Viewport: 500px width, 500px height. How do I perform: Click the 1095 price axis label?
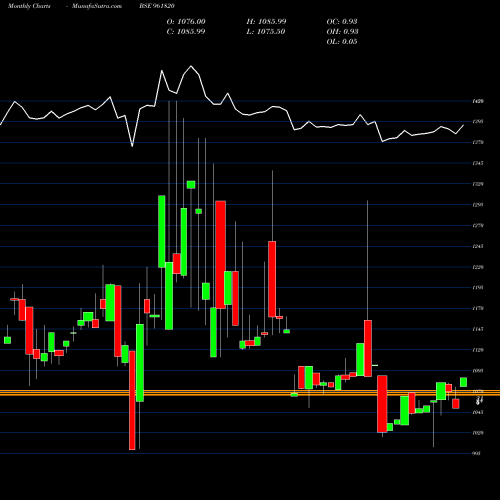(x=478, y=371)
